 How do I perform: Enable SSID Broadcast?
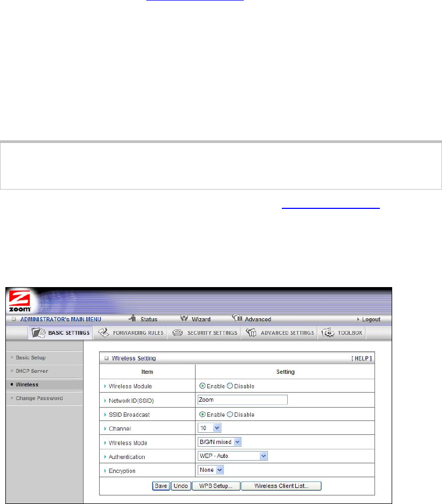(202, 415)
